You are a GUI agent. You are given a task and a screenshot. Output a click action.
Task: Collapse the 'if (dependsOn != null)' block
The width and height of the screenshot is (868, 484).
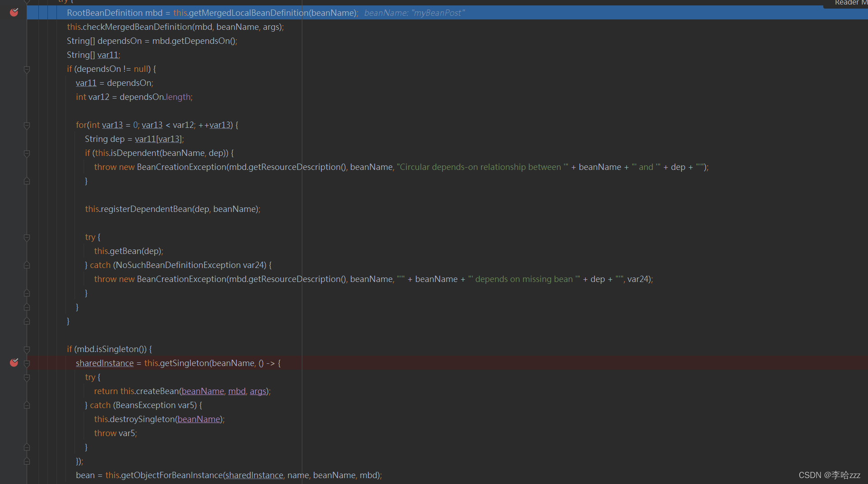coord(27,69)
